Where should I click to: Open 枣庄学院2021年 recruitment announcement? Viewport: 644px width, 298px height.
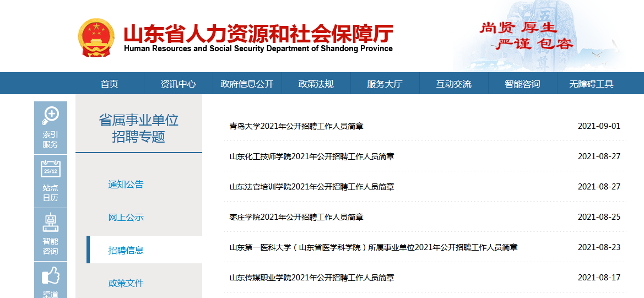(x=296, y=217)
